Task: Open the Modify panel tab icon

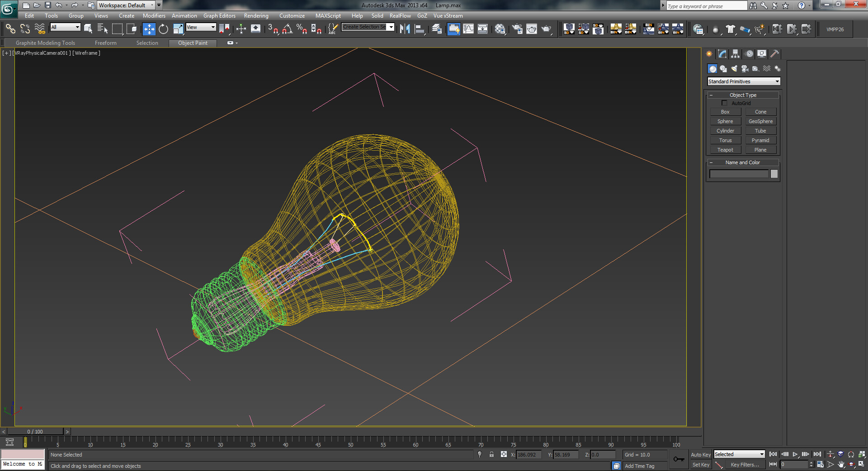Action: pos(722,54)
